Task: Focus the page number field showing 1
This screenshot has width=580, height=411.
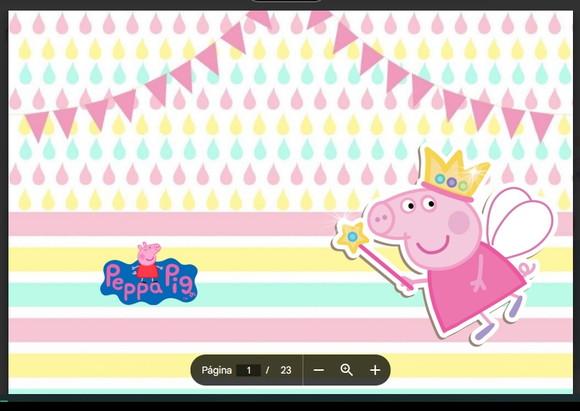Action: [249, 370]
